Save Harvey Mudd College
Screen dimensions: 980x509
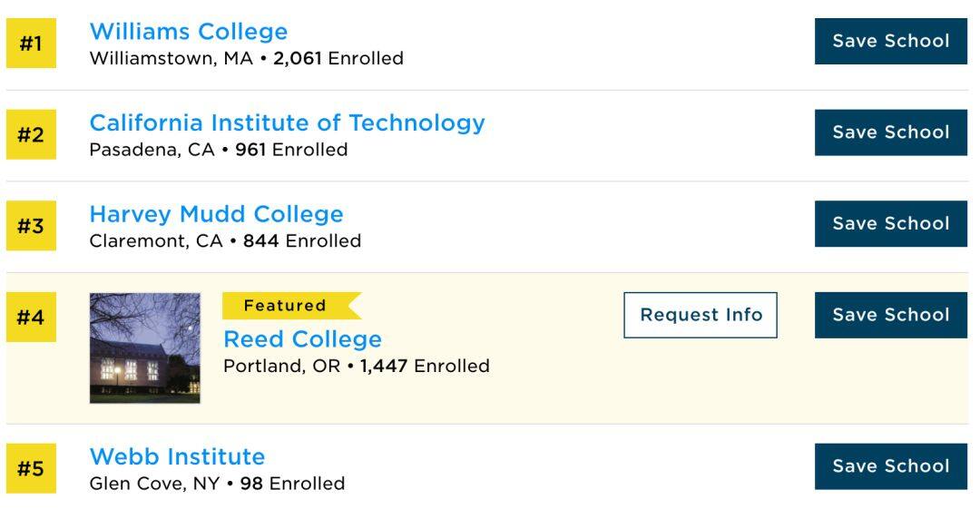(891, 224)
